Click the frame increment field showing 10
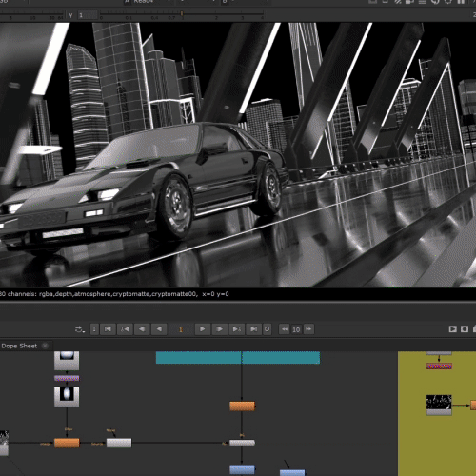Screen dimensions: 476x476 (x=296, y=329)
